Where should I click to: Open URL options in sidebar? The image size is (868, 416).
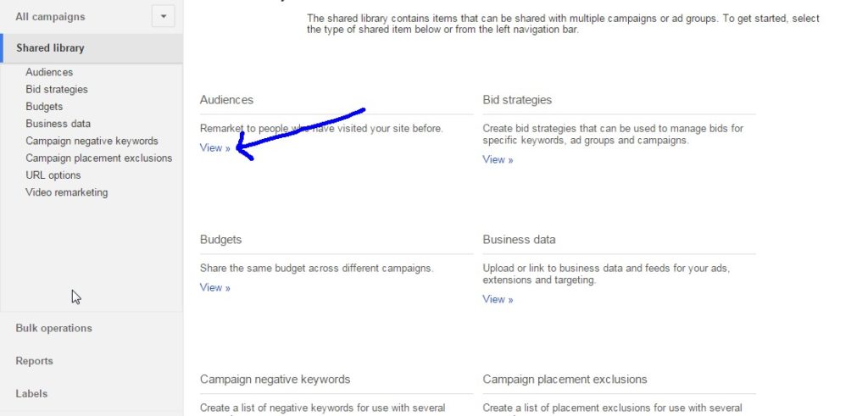(53, 175)
